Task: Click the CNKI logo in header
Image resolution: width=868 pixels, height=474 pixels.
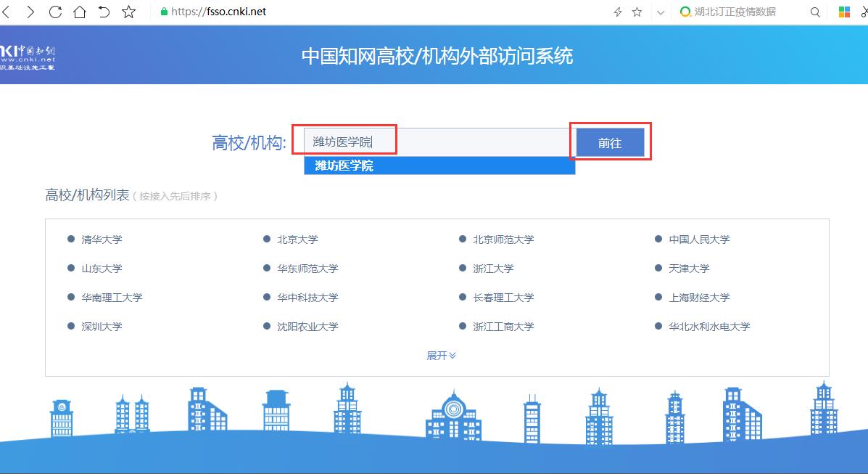Action: [28, 57]
